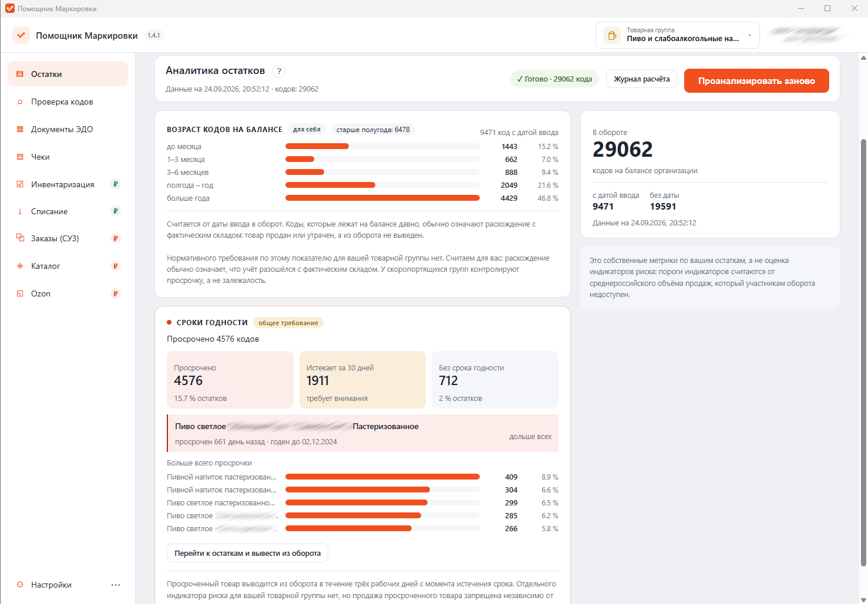
Task: Click Проанализировать заново button
Action: [x=756, y=81]
